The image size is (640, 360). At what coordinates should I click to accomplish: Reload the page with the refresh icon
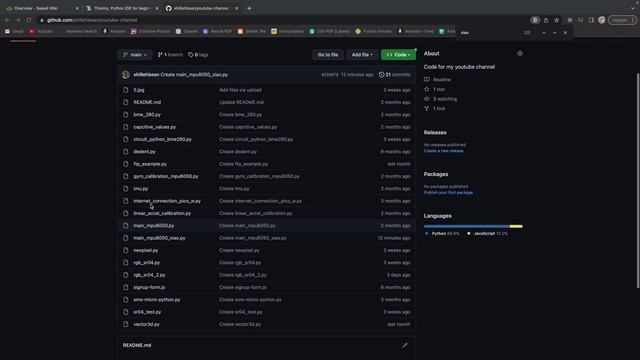pos(29,20)
